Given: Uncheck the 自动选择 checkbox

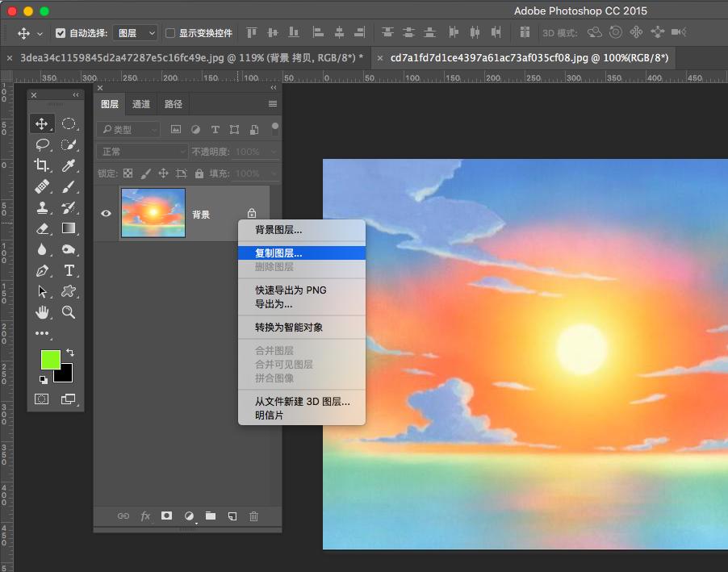Looking at the screenshot, I should pyautogui.click(x=61, y=33).
